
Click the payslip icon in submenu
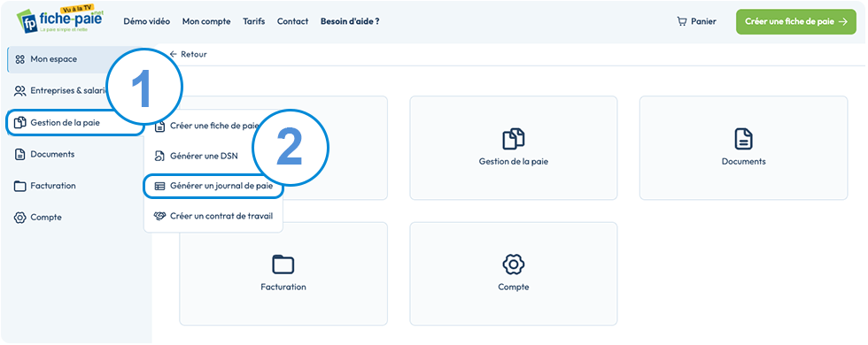point(160,126)
